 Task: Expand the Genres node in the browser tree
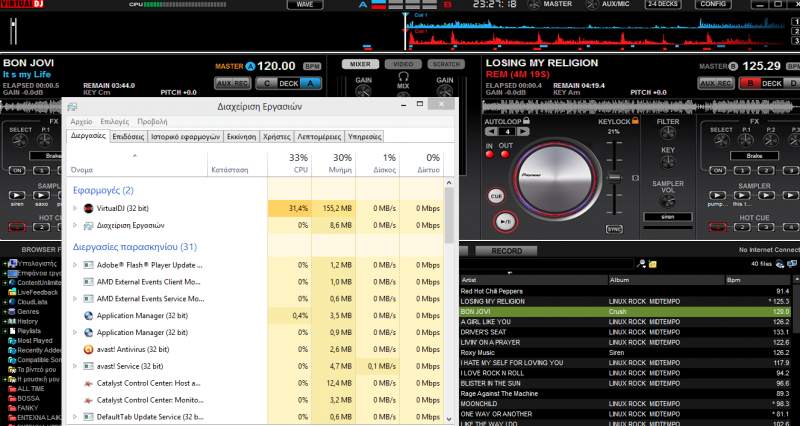point(5,312)
